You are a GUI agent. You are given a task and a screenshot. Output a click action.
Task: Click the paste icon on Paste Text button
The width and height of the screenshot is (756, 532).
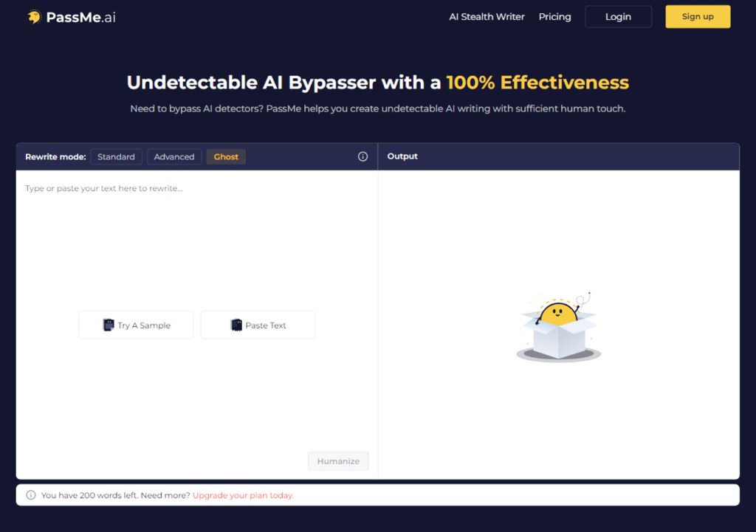click(236, 325)
